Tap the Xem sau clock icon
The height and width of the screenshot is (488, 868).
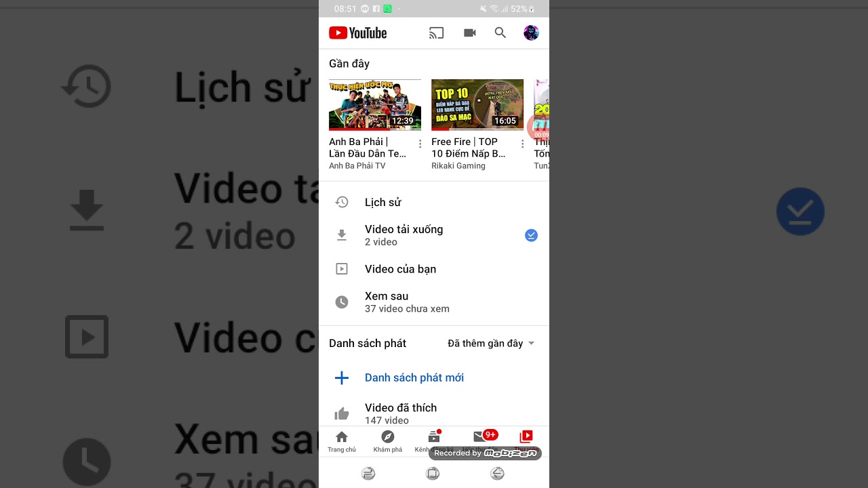tap(342, 302)
